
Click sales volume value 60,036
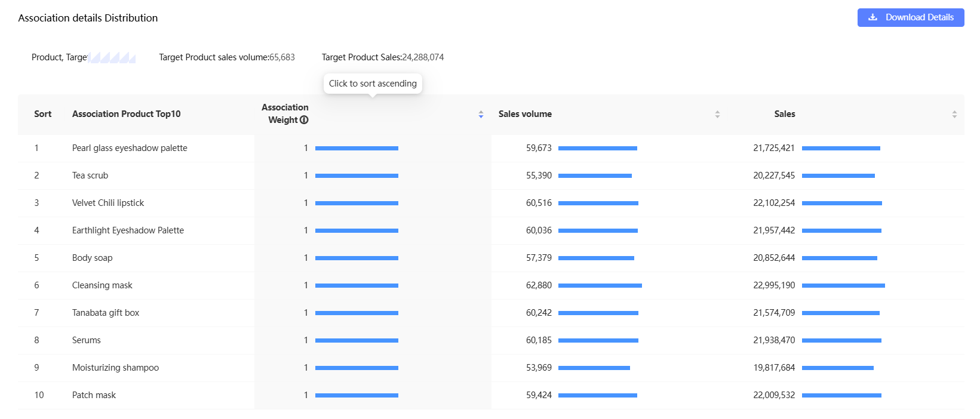(539, 230)
